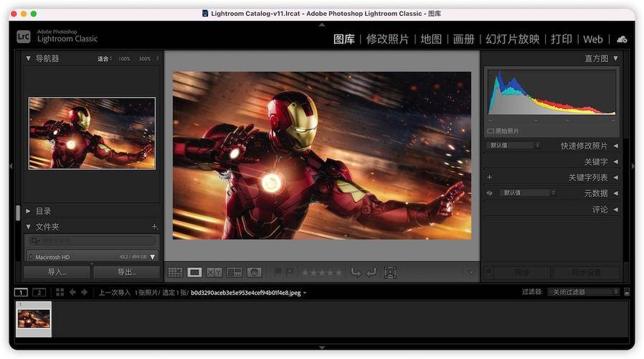The height and width of the screenshot is (359, 644).
Task: Show grid on second monitor icon
Action: coord(60,292)
